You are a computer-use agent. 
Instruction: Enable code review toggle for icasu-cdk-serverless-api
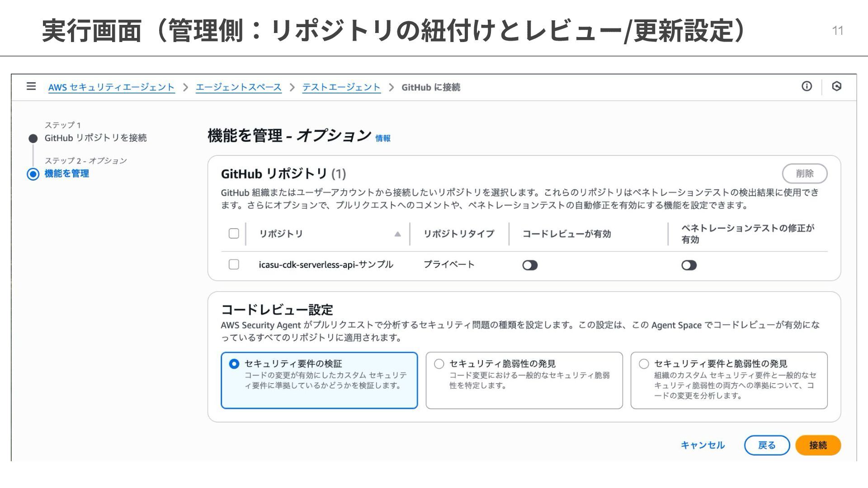coord(530,265)
